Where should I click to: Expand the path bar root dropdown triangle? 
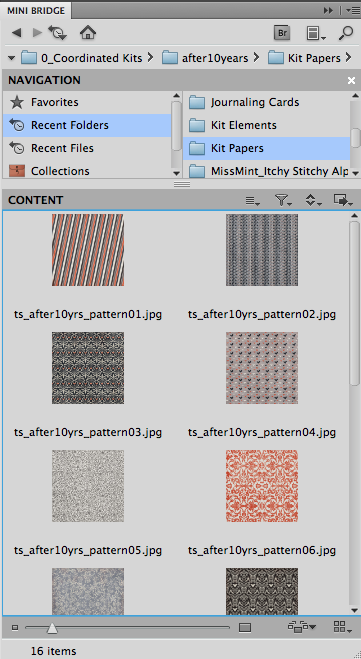coord(11,58)
